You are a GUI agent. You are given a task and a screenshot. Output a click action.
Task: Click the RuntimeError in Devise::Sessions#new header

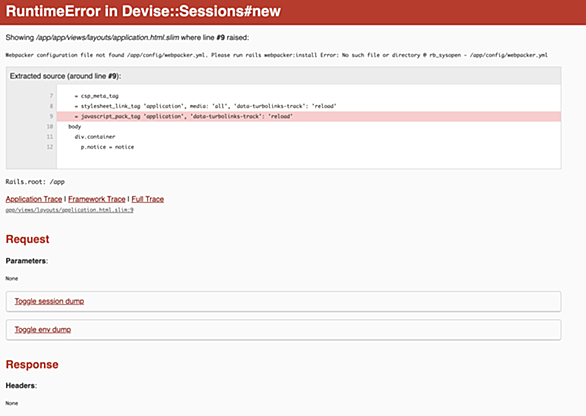(x=143, y=11)
